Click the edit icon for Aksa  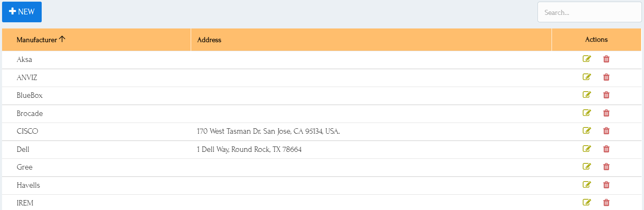pyautogui.click(x=587, y=59)
